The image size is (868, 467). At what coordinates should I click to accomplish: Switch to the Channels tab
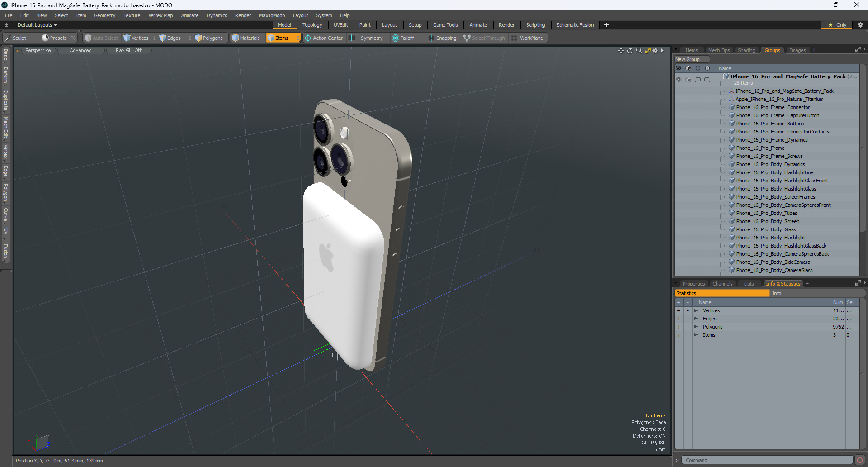click(722, 284)
